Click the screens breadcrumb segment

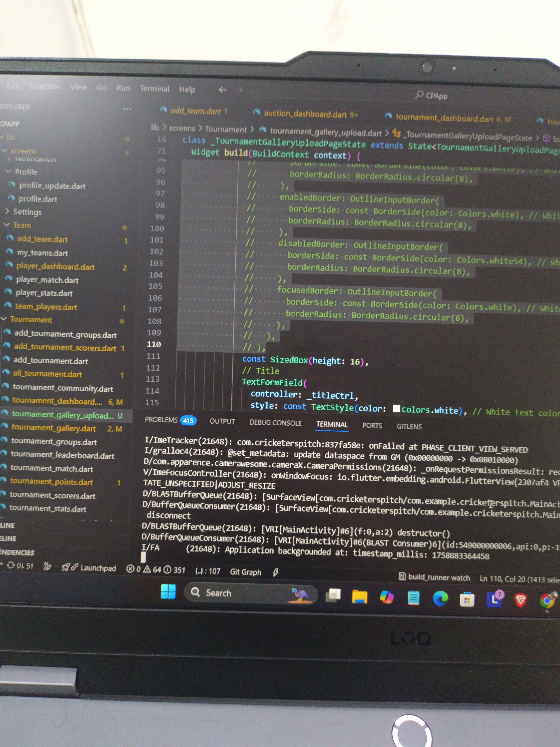coord(182,128)
